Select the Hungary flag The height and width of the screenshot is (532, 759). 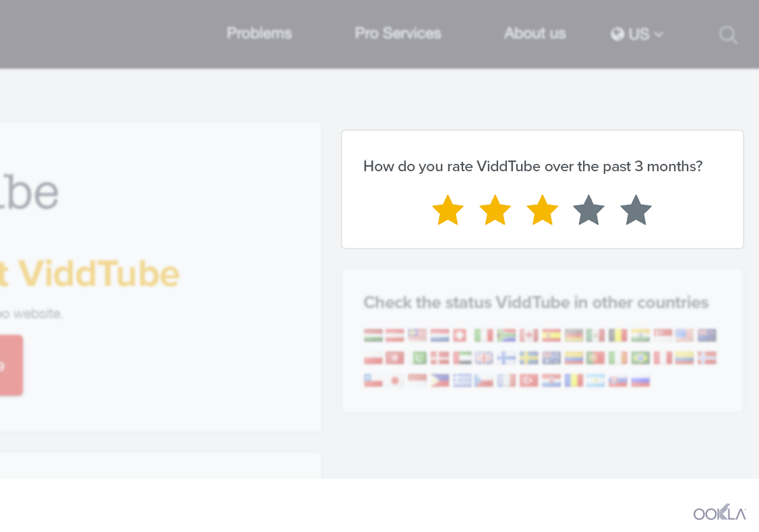pos(373,335)
